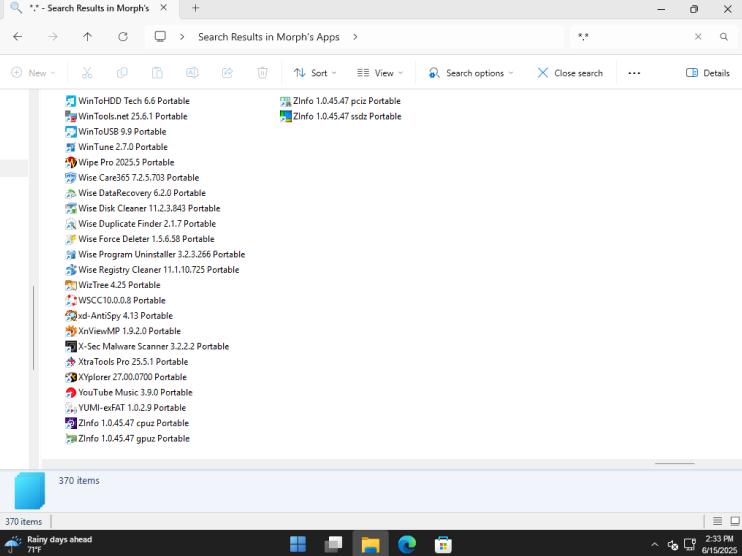This screenshot has width=742, height=556.
Task: Click the Copy toolbar icon
Action: (122, 73)
